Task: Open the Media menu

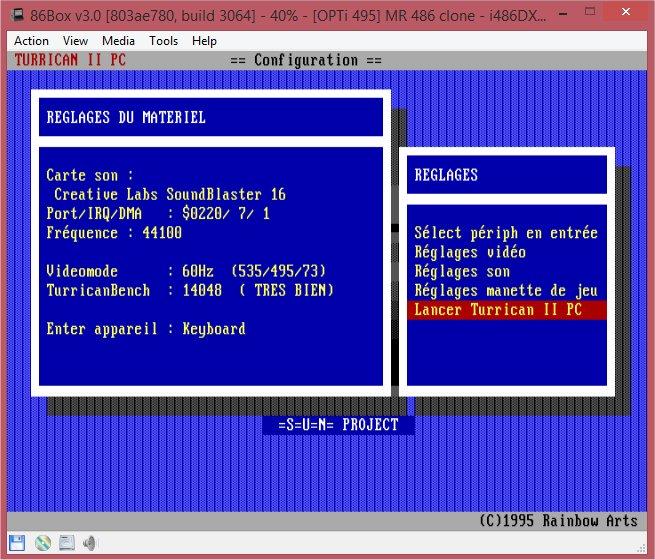Action: (x=118, y=41)
